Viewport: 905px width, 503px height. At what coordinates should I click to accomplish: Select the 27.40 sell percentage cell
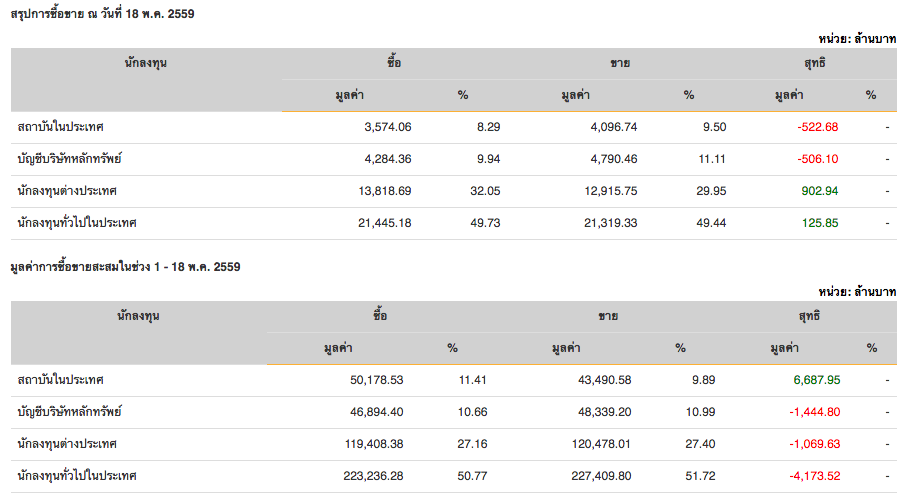click(x=687, y=444)
